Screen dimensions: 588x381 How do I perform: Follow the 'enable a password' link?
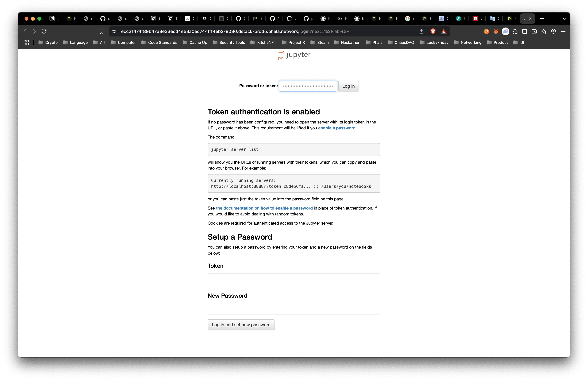click(337, 128)
